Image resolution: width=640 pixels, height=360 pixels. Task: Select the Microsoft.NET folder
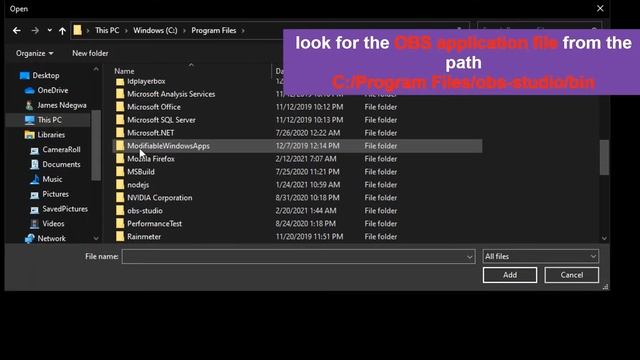(150, 133)
